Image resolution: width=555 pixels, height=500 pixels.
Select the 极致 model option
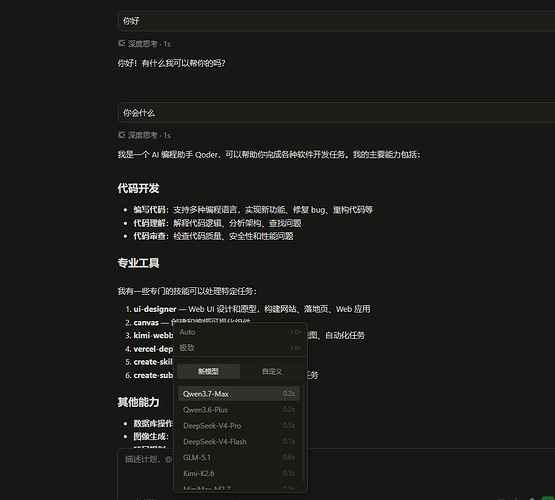[x=240, y=348]
